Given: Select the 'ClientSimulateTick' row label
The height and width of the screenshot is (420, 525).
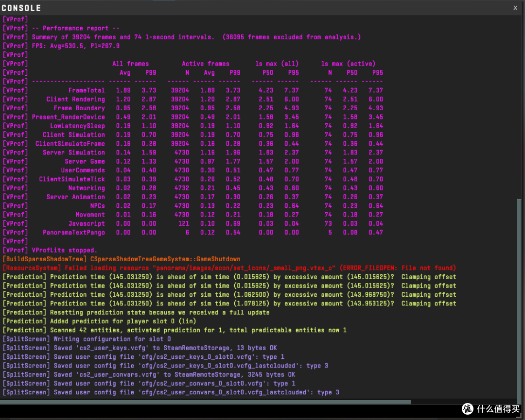Looking at the screenshot, I should [x=72, y=179].
